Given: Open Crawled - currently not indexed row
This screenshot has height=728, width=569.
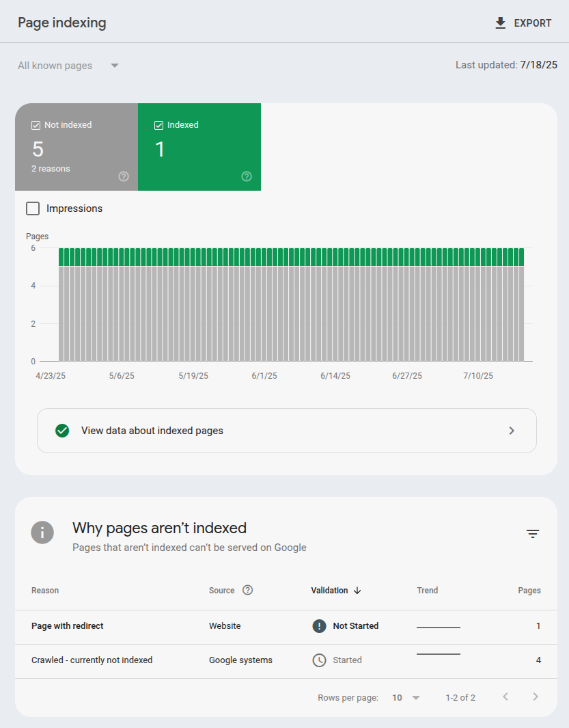Looking at the screenshot, I should pyautogui.click(x=92, y=660).
